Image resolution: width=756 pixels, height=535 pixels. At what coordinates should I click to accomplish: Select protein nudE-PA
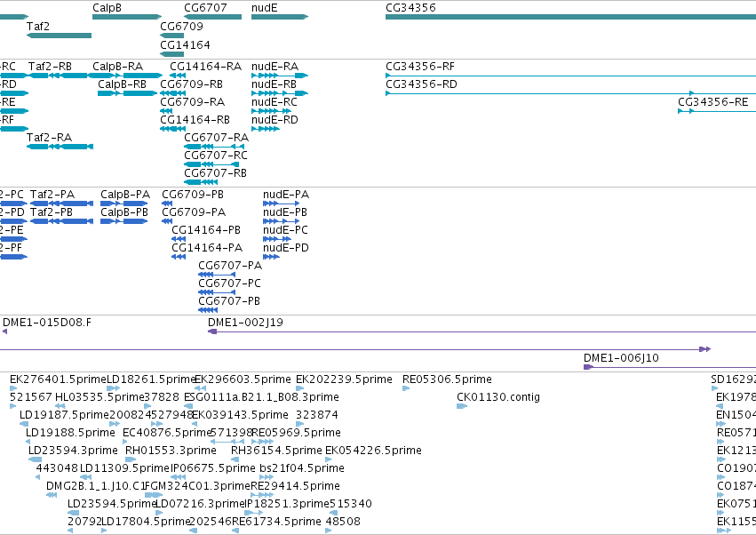coord(286,195)
